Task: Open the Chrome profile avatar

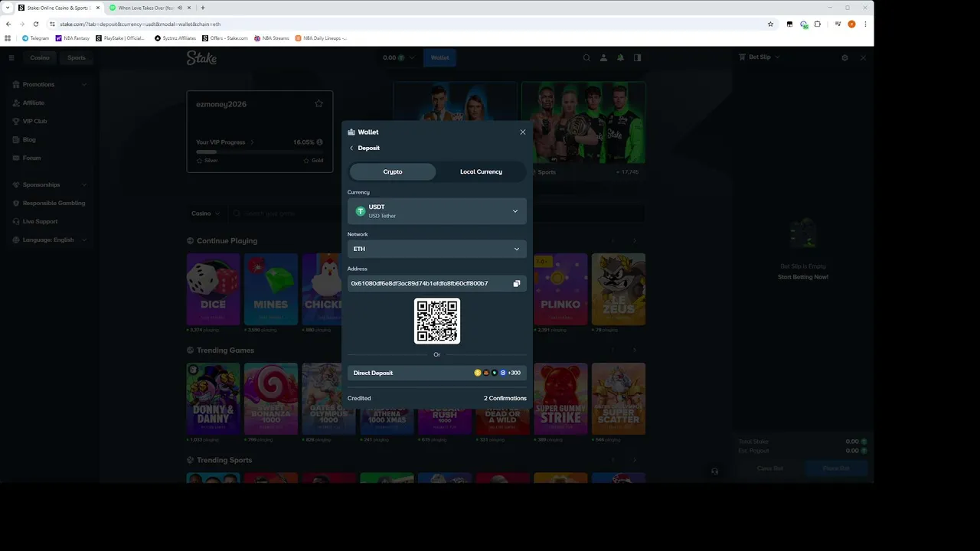Action: click(851, 24)
